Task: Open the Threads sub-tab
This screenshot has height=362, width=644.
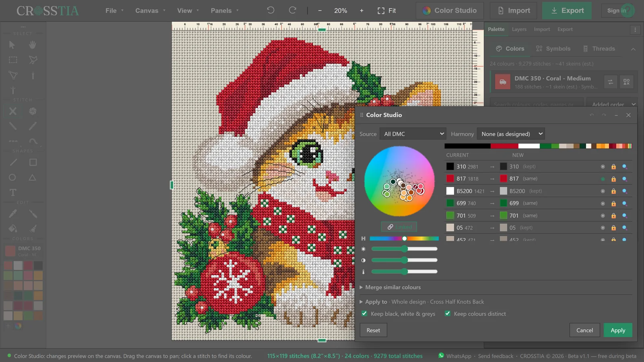Action: [x=599, y=49]
